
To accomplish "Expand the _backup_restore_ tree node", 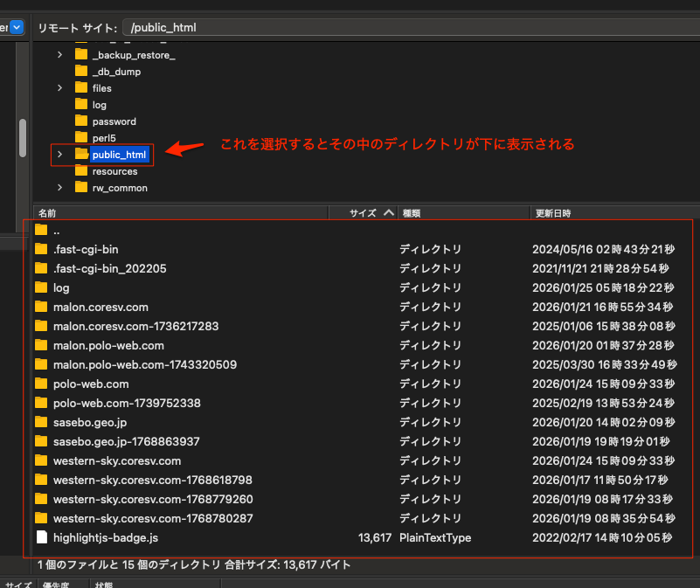I will click(59, 55).
